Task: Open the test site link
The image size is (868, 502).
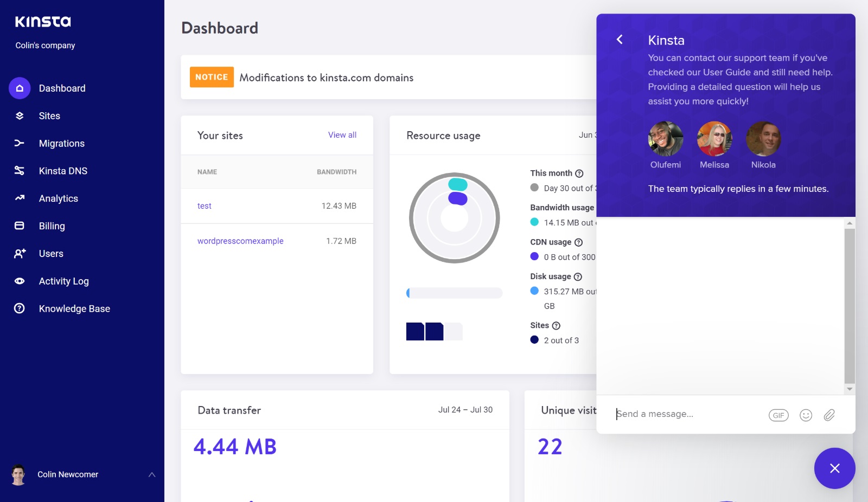Action: pos(205,206)
